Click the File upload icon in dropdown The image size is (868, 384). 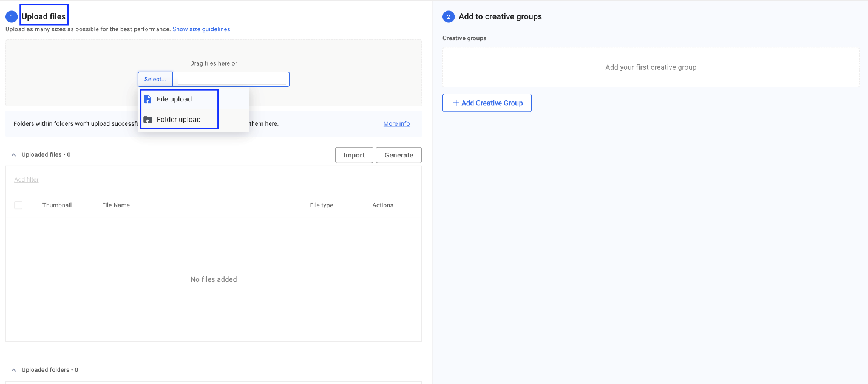(147, 99)
